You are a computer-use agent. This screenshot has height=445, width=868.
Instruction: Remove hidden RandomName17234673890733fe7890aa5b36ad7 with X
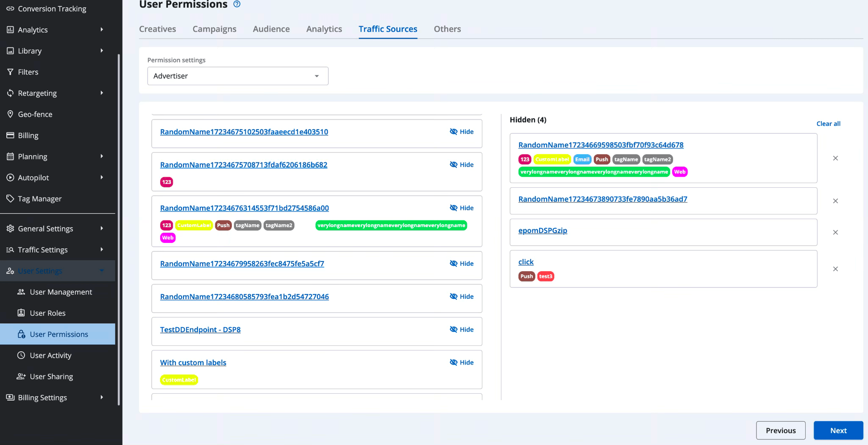pyautogui.click(x=835, y=201)
